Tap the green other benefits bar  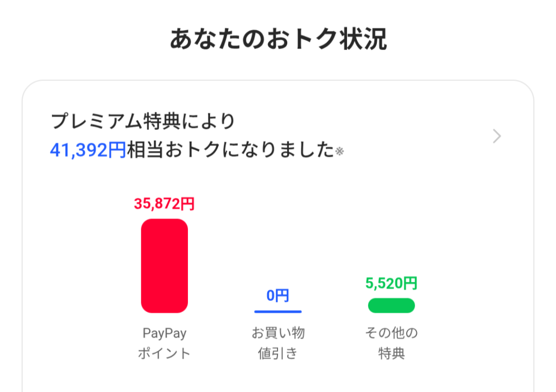(391, 306)
